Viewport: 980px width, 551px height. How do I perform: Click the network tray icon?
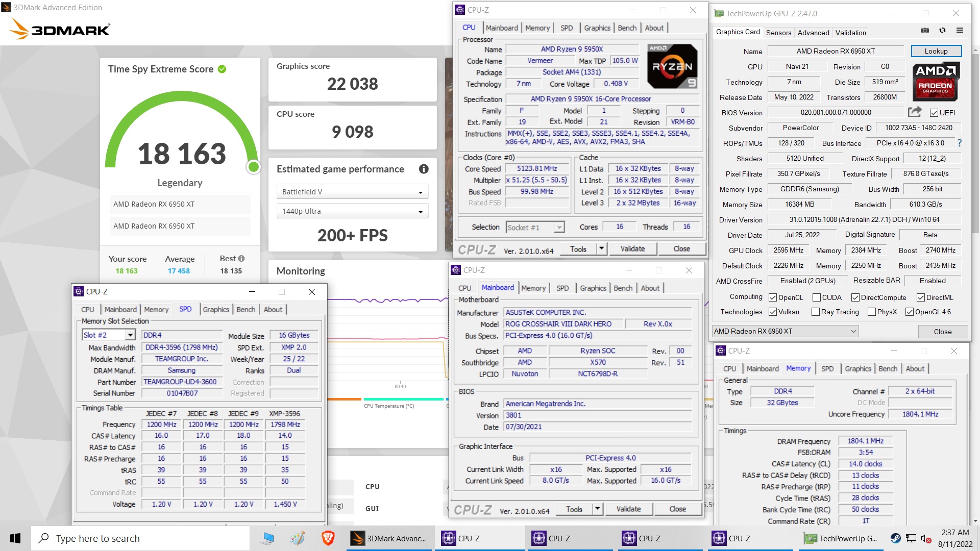point(911,538)
